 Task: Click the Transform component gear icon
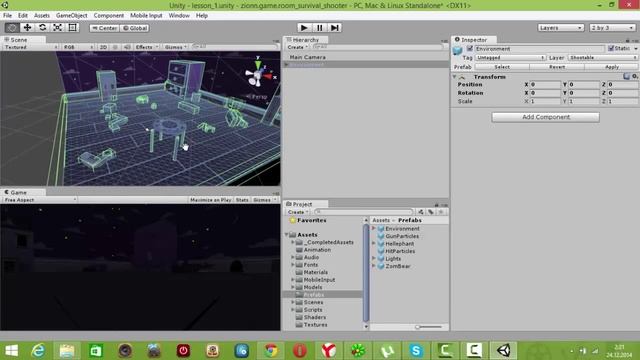click(x=635, y=76)
